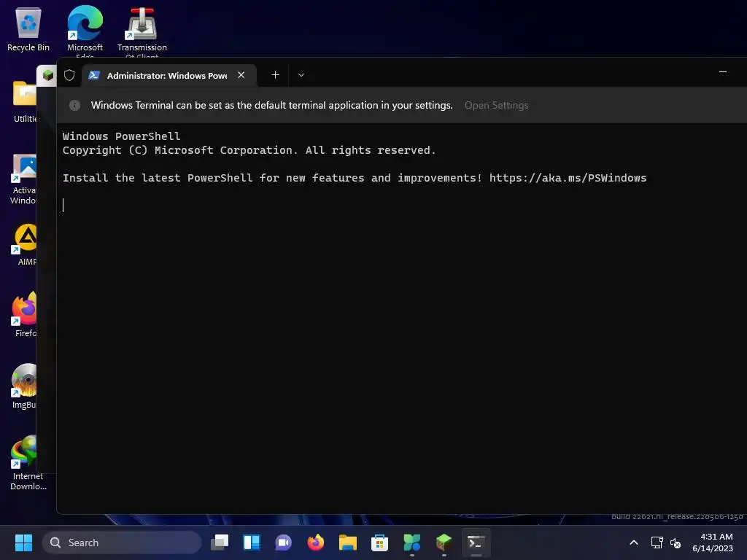Close the Administrator: Windows PowerShell tab
747x560 pixels.
(241, 75)
